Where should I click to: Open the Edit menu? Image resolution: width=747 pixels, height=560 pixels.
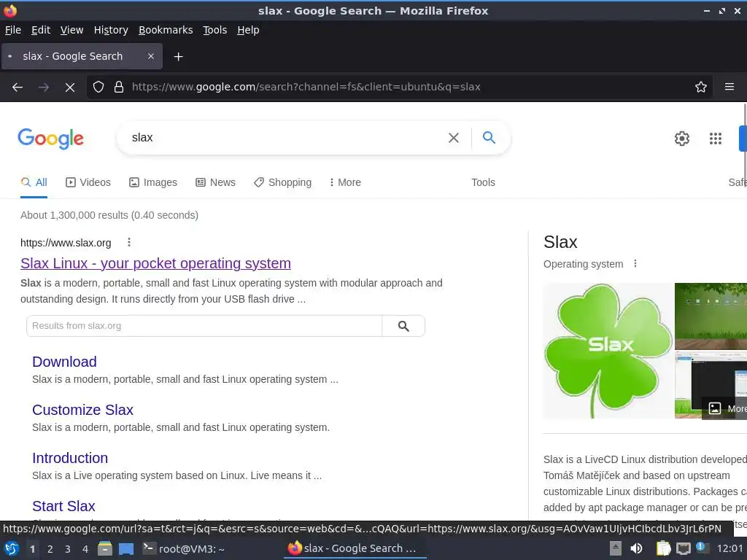pos(41,30)
